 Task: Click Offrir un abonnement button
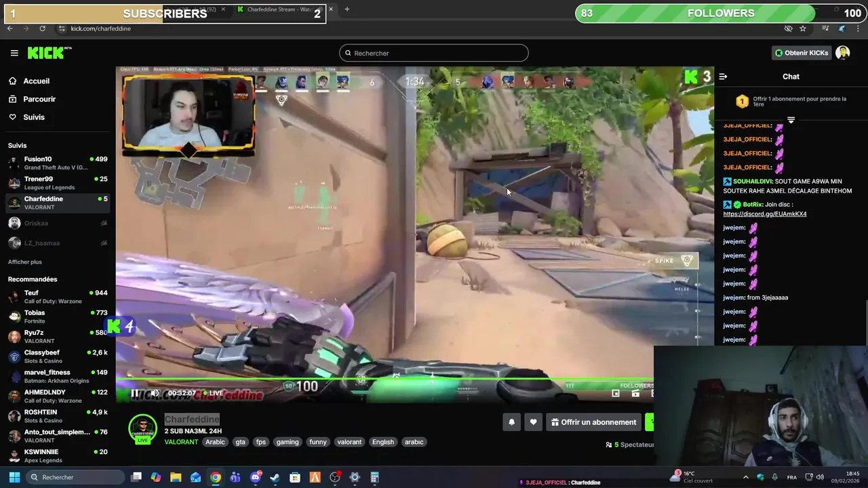[594, 422]
